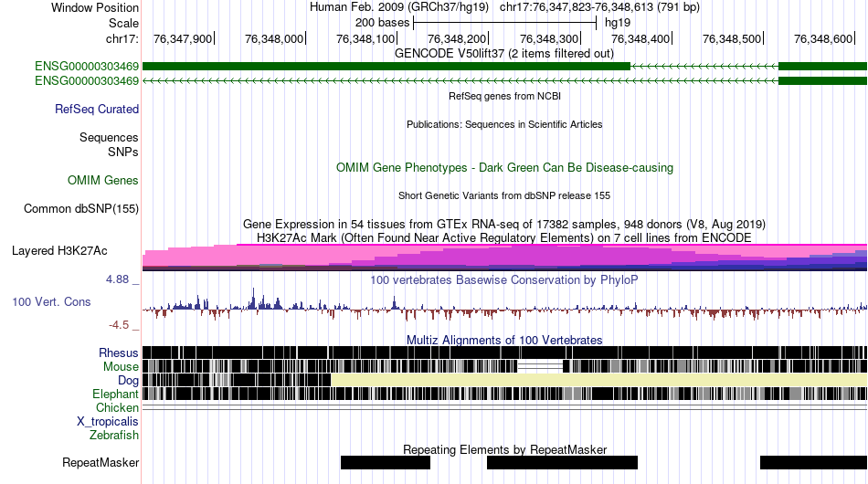Click the chr17: base position label
Screen dimensions: 868x484
tap(122, 38)
